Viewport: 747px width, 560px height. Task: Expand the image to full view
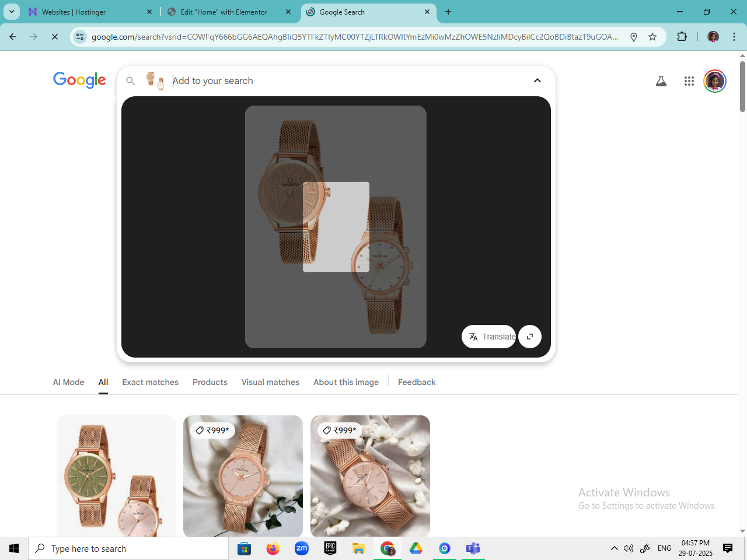(x=530, y=337)
